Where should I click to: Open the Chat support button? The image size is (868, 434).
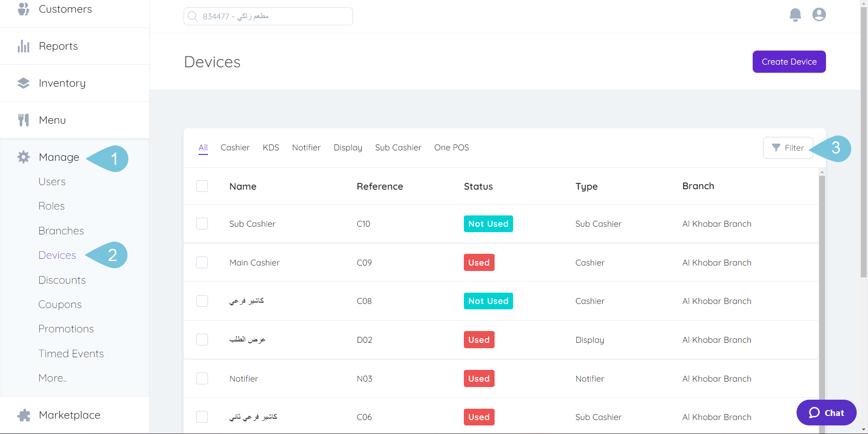tap(826, 413)
